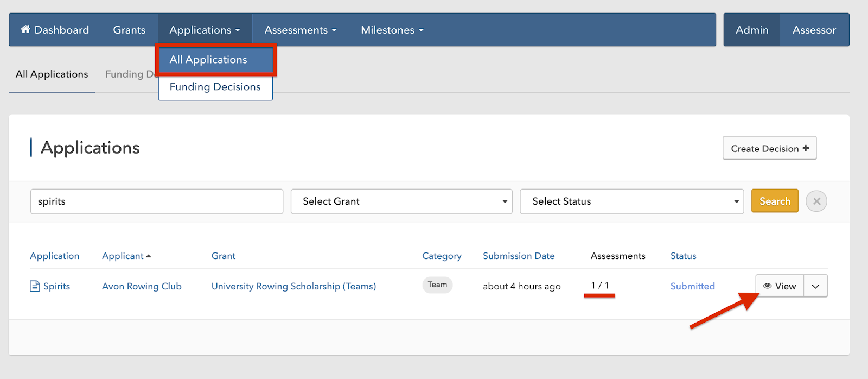The height and width of the screenshot is (379, 868).
Task: Sort by the Grant column header
Action: (x=224, y=256)
